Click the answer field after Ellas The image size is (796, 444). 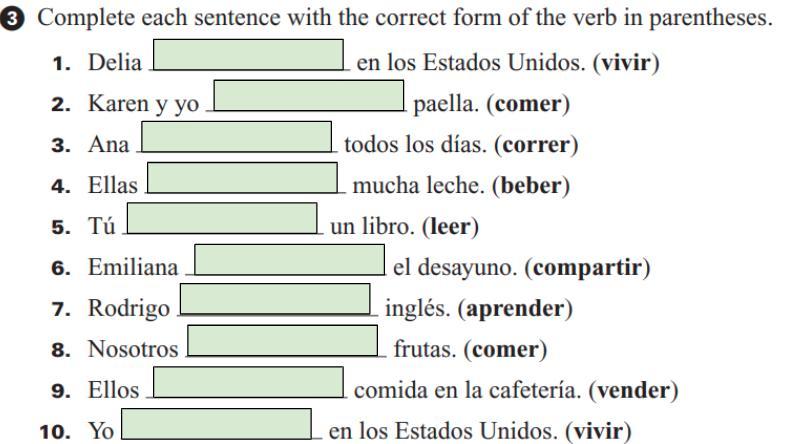pos(242,178)
